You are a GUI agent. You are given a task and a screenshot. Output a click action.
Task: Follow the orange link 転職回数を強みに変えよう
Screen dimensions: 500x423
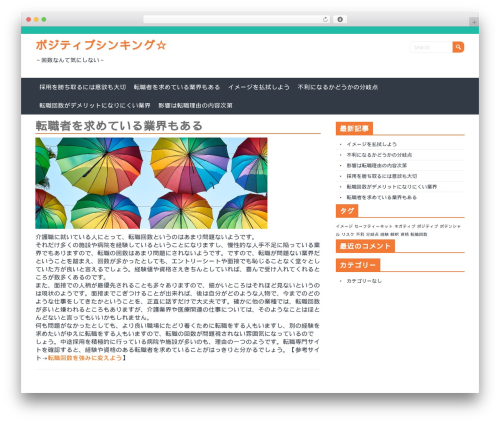point(85,358)
